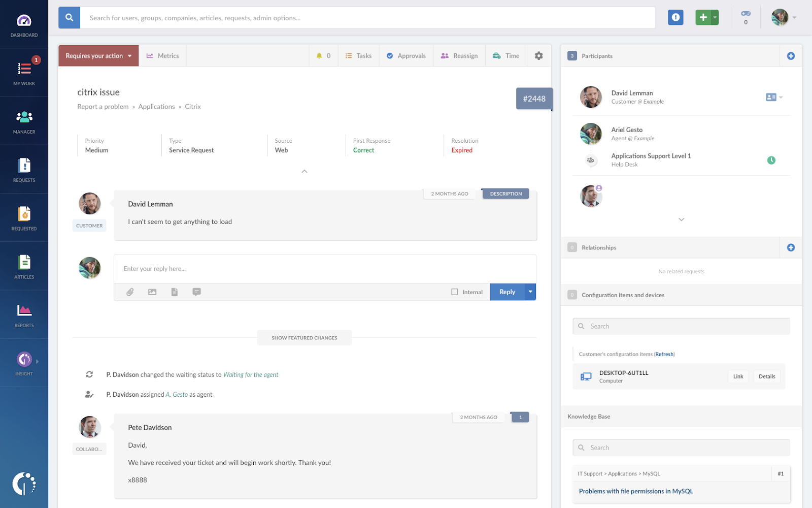Viewport: 812px width, 508px height.
Task: Open the green create-new dropdown arrow
Action: [x=714, y=17]
